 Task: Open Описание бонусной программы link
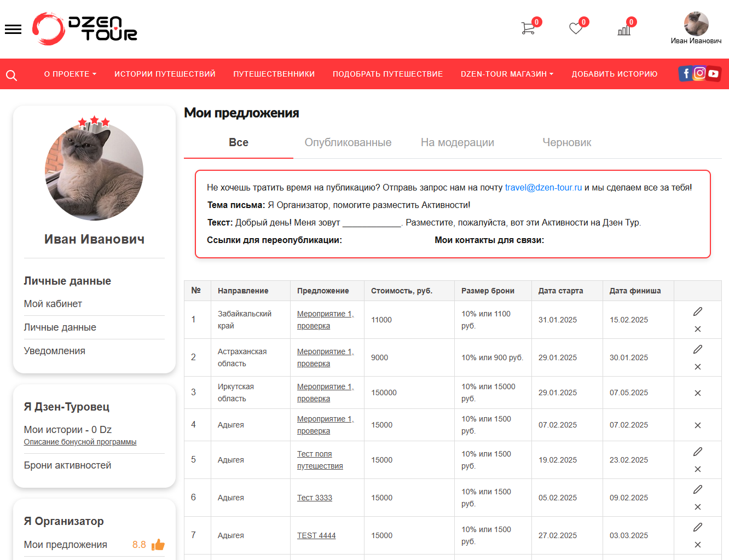pos(80,442)
